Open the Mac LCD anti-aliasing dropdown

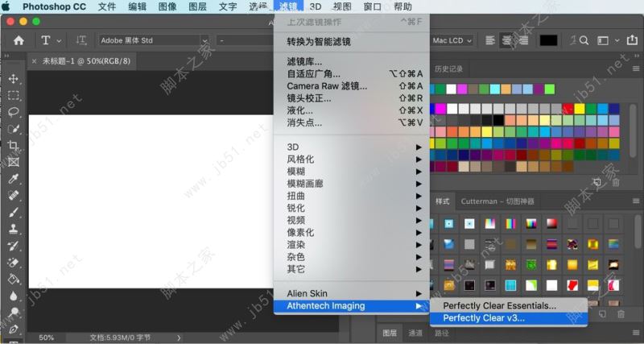point(452,40)
